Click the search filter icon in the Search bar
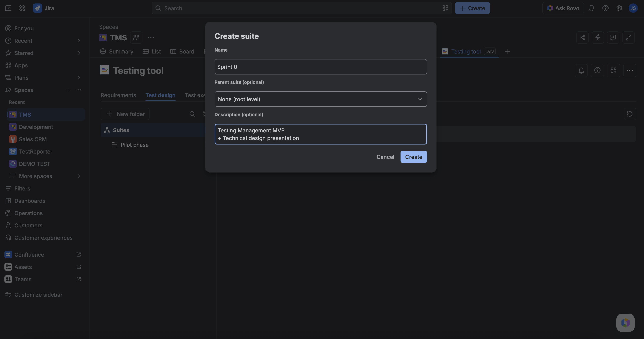Viewport: 644px width, 339px height. (x=445, y=8)
